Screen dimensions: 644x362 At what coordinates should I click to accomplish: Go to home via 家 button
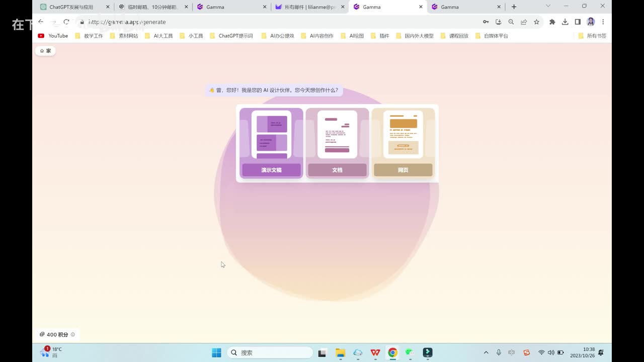click(45, 51)
